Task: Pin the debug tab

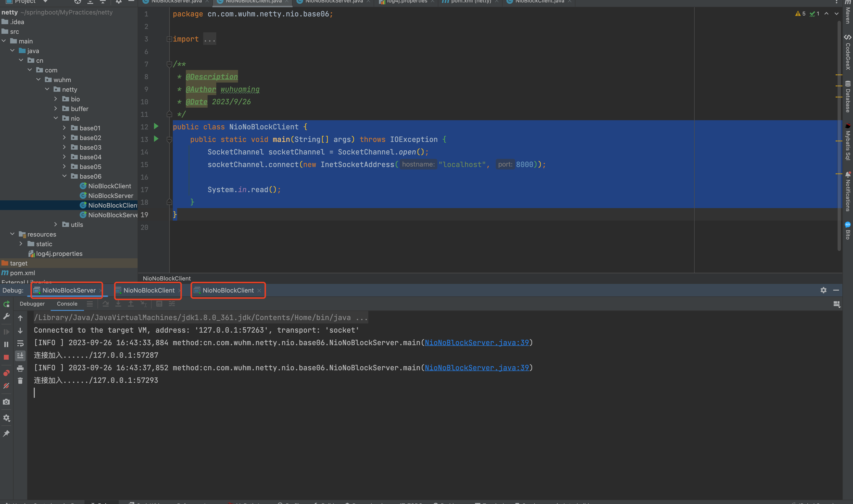Action: 7,433
